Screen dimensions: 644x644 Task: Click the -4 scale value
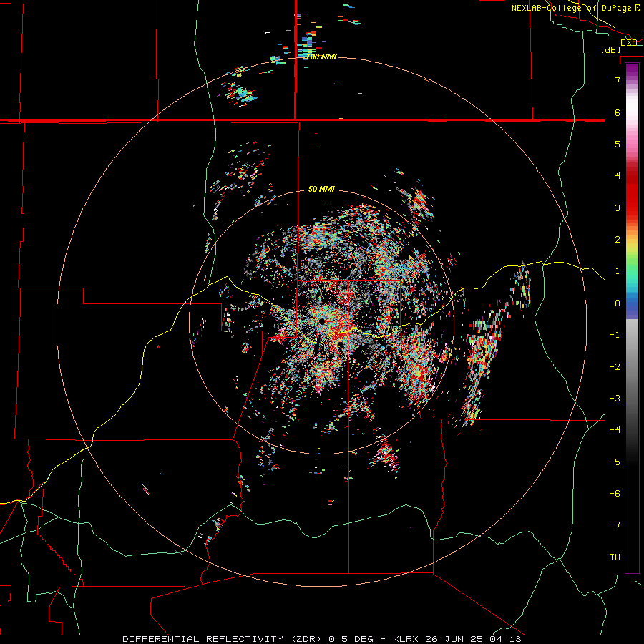pos(615,429)
